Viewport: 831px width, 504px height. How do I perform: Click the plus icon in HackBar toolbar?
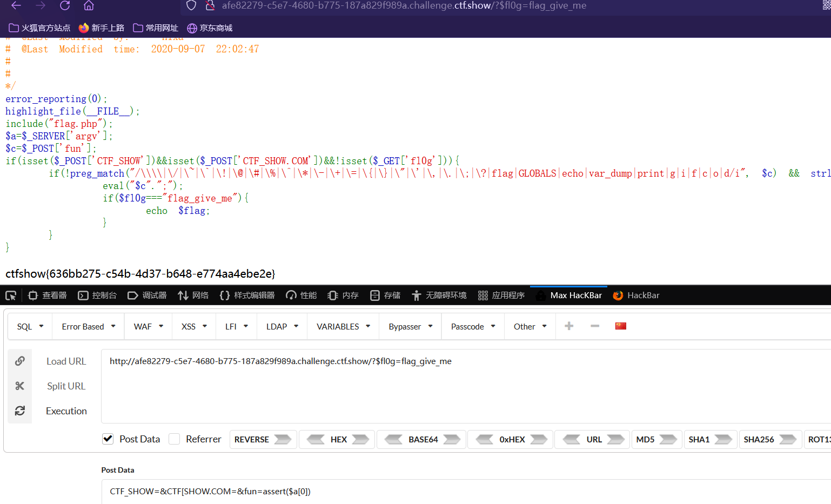(569, 326)
